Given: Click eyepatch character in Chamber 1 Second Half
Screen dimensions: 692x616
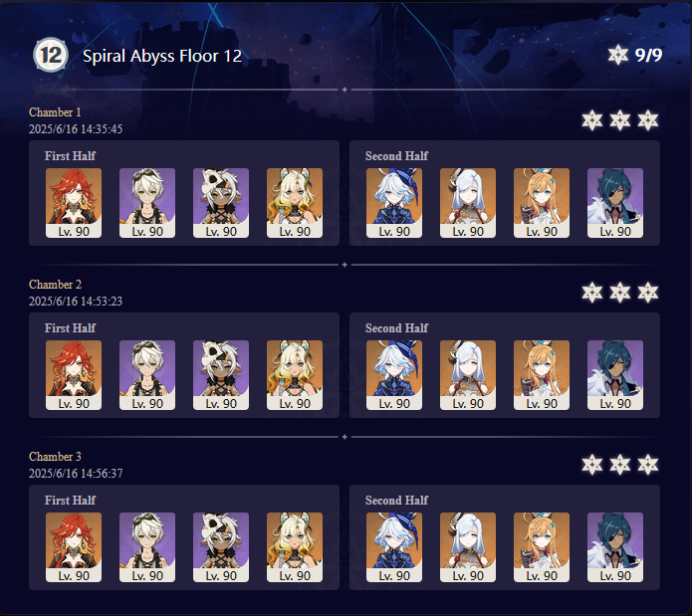Looking at the screenshot, I should pyautogui.click(x=615, y=203).
